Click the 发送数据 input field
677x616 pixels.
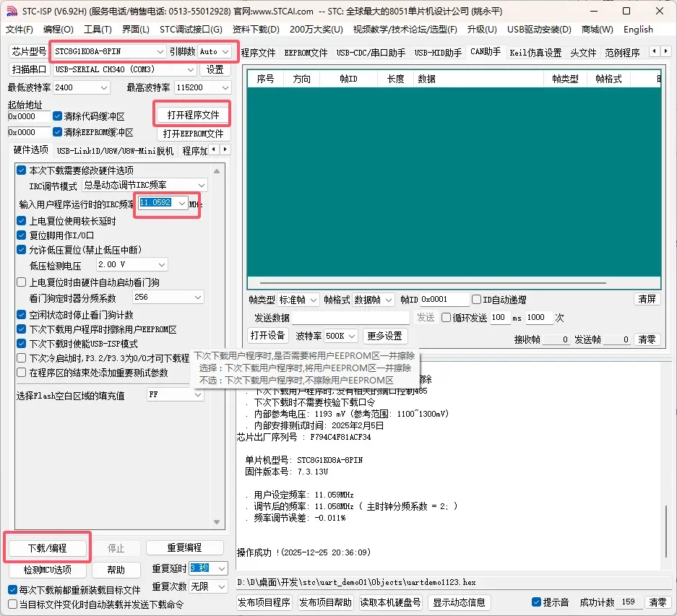(350, 318)
